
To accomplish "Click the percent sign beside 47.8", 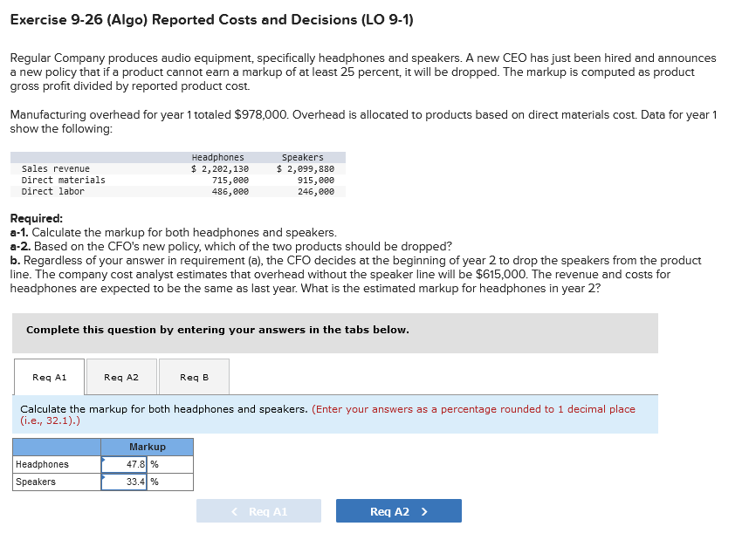I will tap(155, 464).
